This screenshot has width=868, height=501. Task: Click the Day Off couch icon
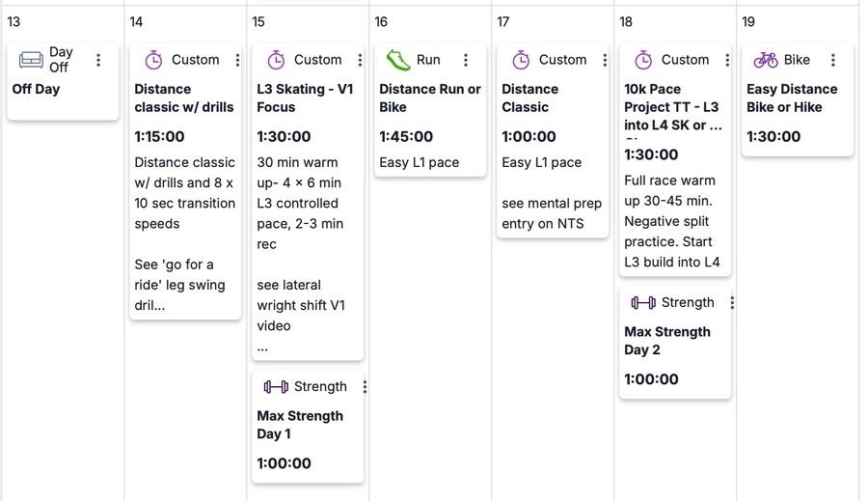pyautogui.click(x=32, y=60)
